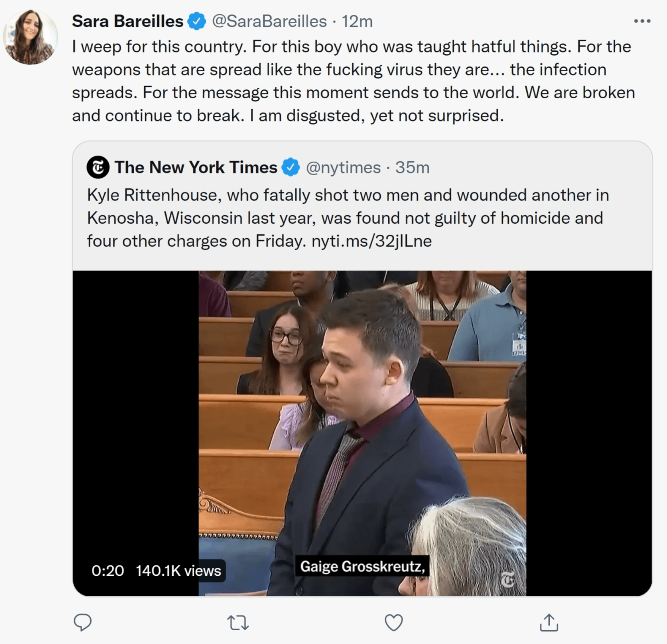Open the share tweet icon
This screenshot has height=644, width=667.
[548, 622]
